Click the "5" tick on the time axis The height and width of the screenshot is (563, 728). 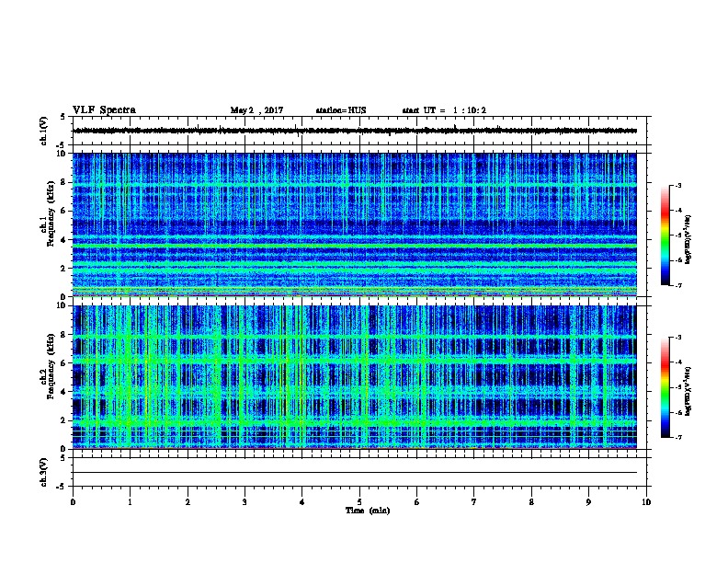pos(359,502)
